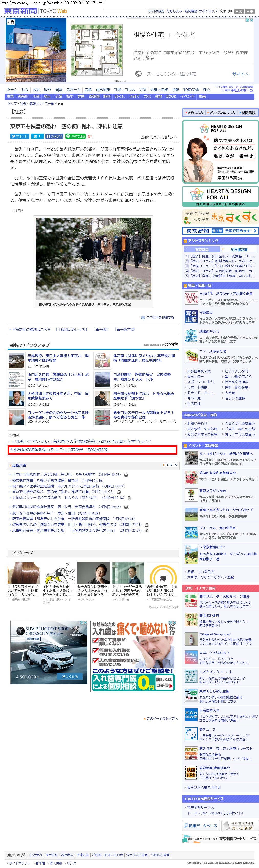259x868 pixels.
Task: Open the 記事一覧 link under 最新記事
Action: (172, 465)
